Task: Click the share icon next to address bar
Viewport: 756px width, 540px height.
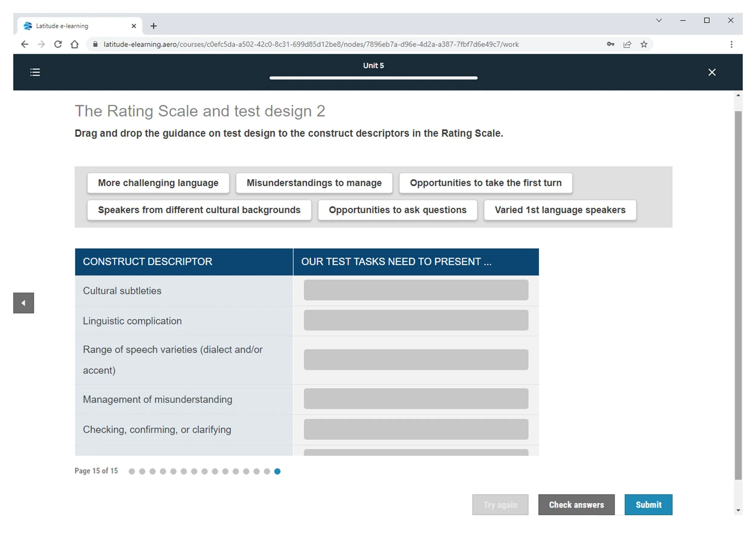Action: [627, 44]
